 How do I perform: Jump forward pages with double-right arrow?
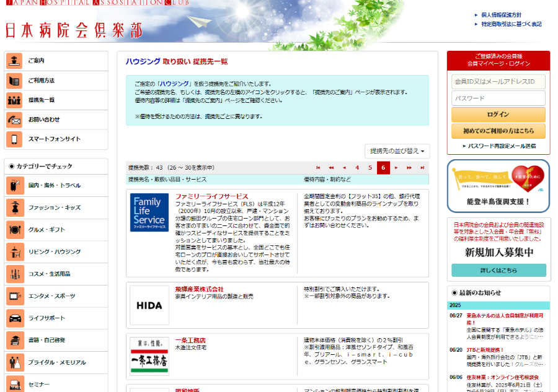(409, 168)
